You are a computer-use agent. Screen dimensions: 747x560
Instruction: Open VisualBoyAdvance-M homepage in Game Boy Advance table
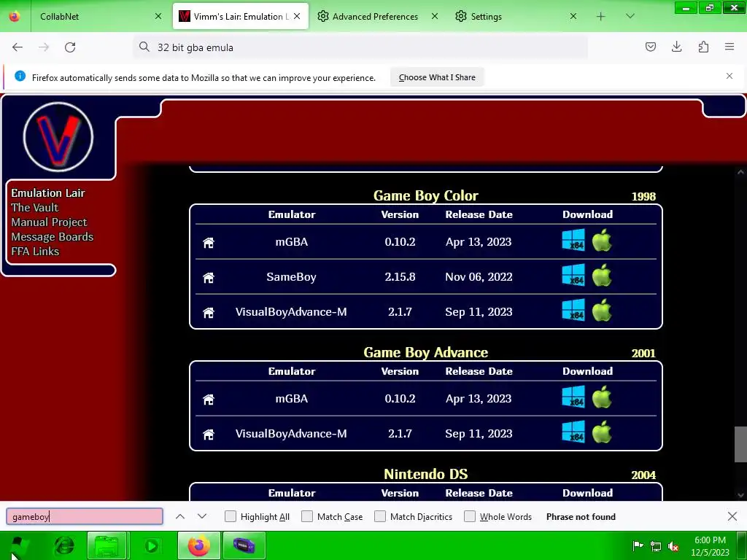(x=209, y=435)
